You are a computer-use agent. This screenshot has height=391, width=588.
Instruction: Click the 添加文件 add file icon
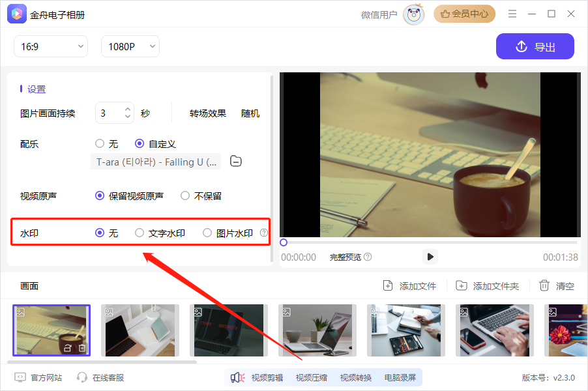[x=388, y=285]
